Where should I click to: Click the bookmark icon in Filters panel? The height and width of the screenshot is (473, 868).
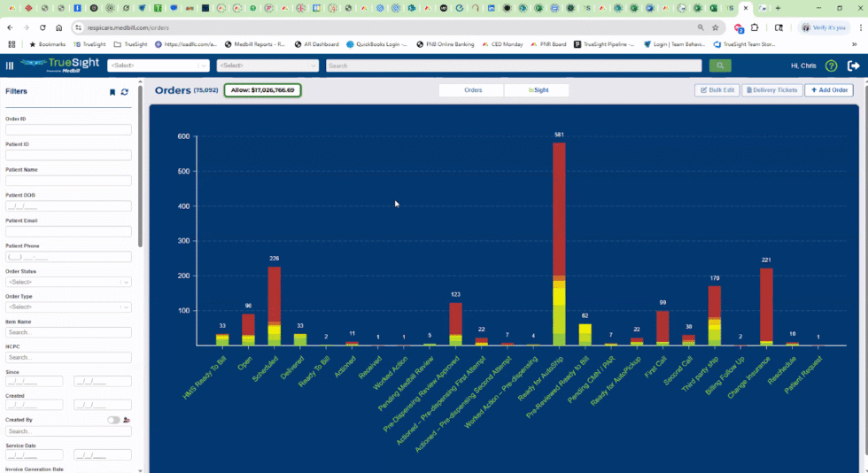(112, 92)
